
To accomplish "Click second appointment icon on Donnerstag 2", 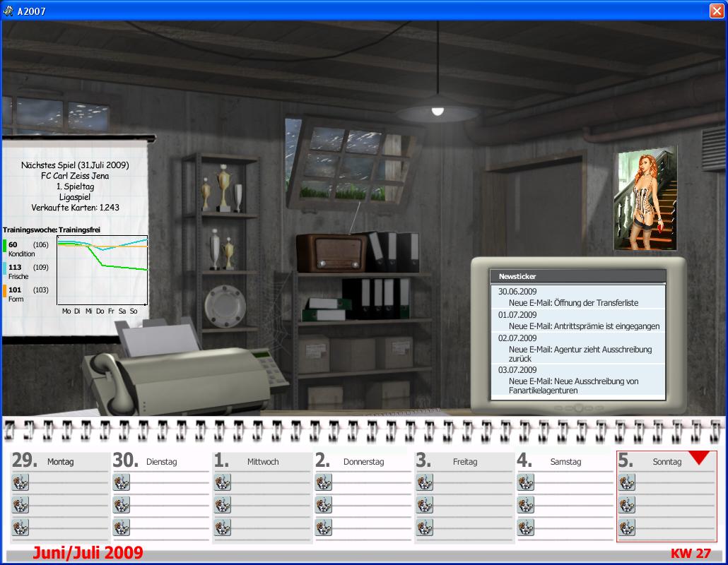I will 324,505.
